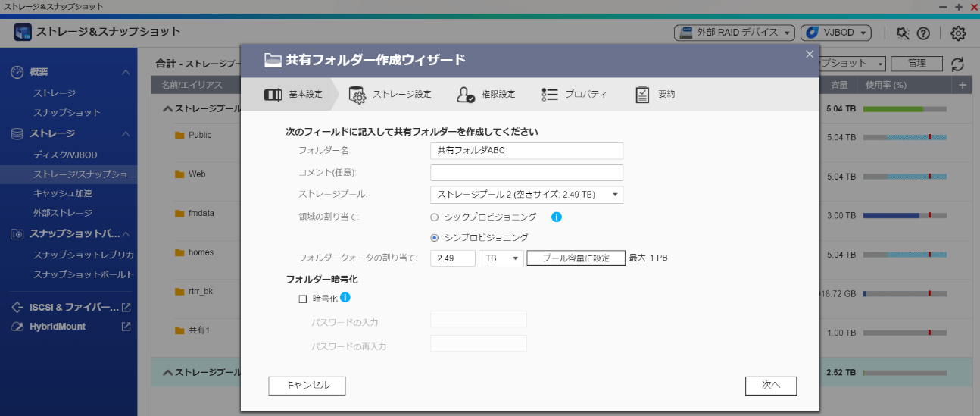Click the プール容量に設定 button
The width and height of the screenshot is (980, 416).
(576, 258)
